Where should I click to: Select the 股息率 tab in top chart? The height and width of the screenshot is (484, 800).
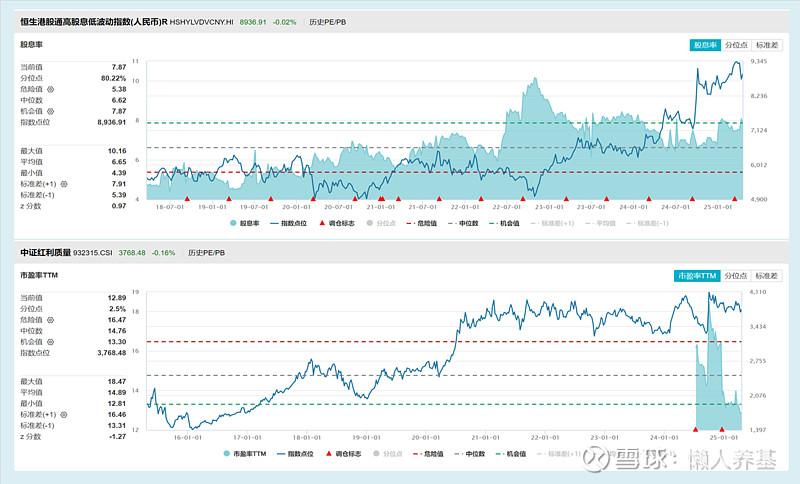coord(705,45)
